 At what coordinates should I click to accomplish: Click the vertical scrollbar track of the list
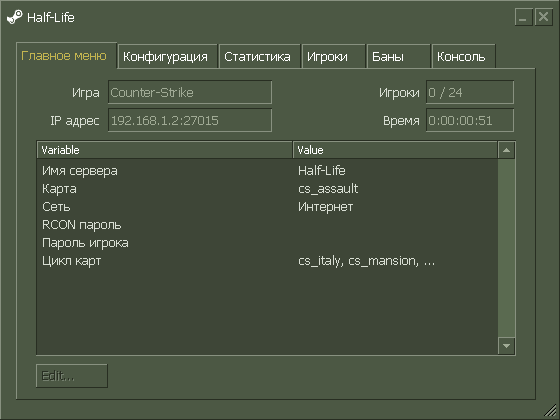(x=506, y=248)
